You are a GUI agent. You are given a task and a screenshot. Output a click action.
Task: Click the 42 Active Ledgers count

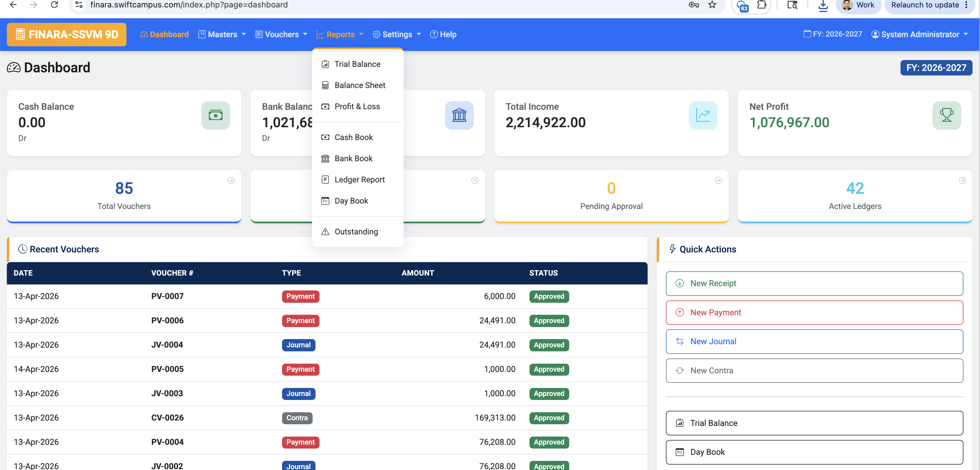point(855,188)
